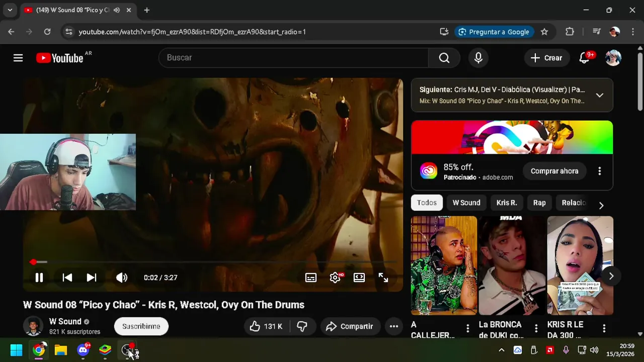Screen dimensions: 644x362
Task: Click Preguntar a Google button
Action: click(494, 32)
